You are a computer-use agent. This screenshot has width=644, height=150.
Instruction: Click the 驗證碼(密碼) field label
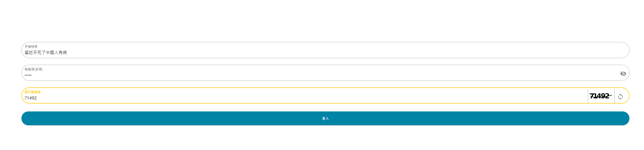34,69
